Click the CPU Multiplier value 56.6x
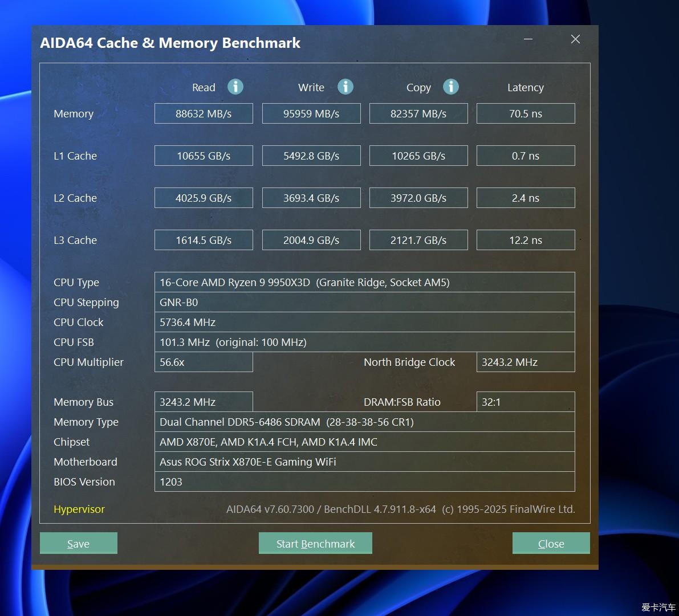Image resolution: width=679 pixels, height=616 pixels. click(x=204, y=362)
